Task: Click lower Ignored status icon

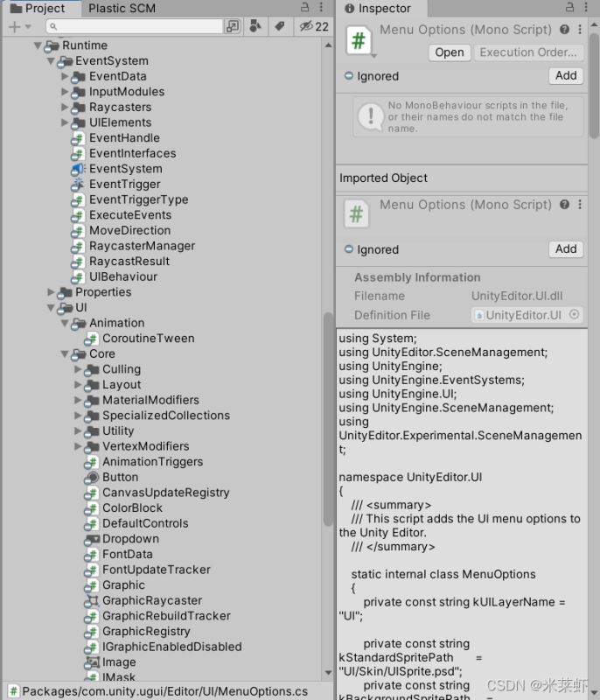Action: point(349,249)
